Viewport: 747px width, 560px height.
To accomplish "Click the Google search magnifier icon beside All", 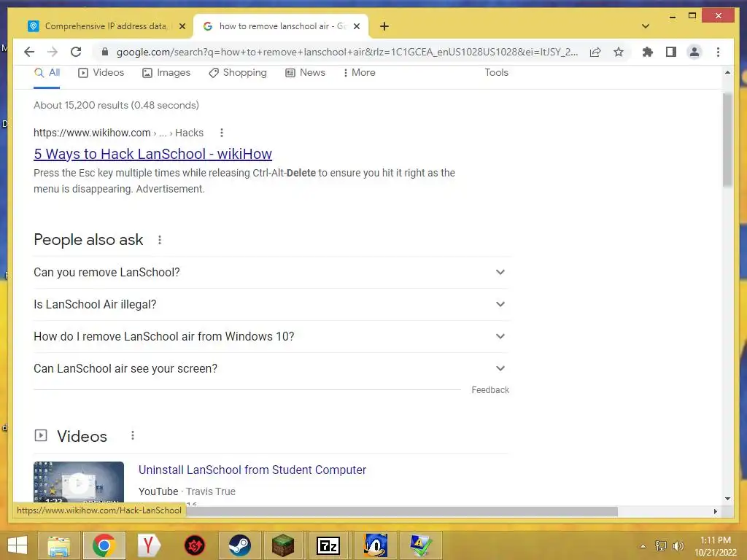I will (x=39, y=73).
